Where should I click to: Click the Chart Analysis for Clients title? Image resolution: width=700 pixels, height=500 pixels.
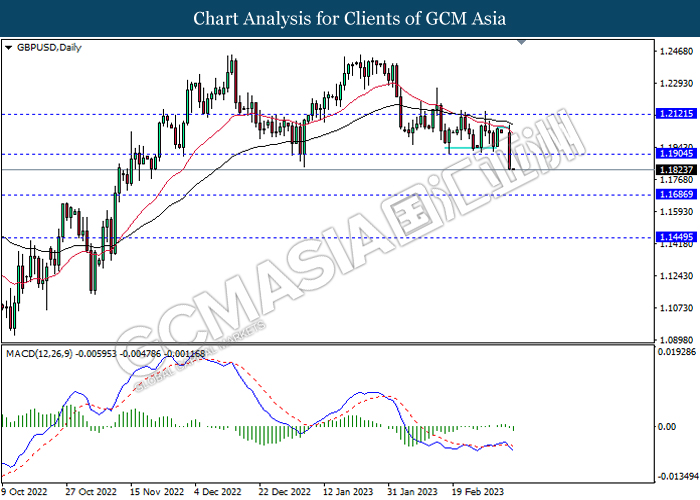pyautogui.click(x=350, y=19)
